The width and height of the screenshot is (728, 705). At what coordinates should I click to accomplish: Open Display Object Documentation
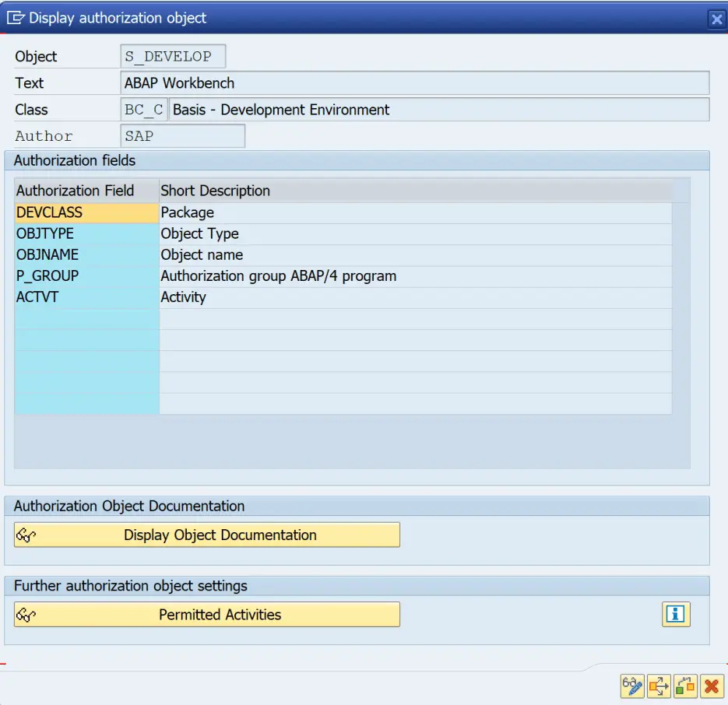coord(206,535)
